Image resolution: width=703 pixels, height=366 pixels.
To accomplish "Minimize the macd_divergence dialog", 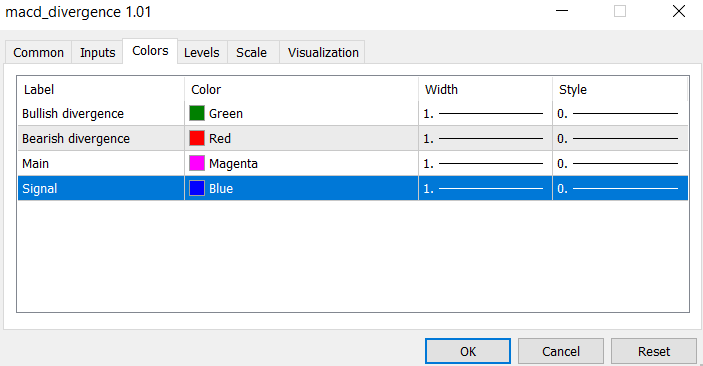I will tap(562, 11).
